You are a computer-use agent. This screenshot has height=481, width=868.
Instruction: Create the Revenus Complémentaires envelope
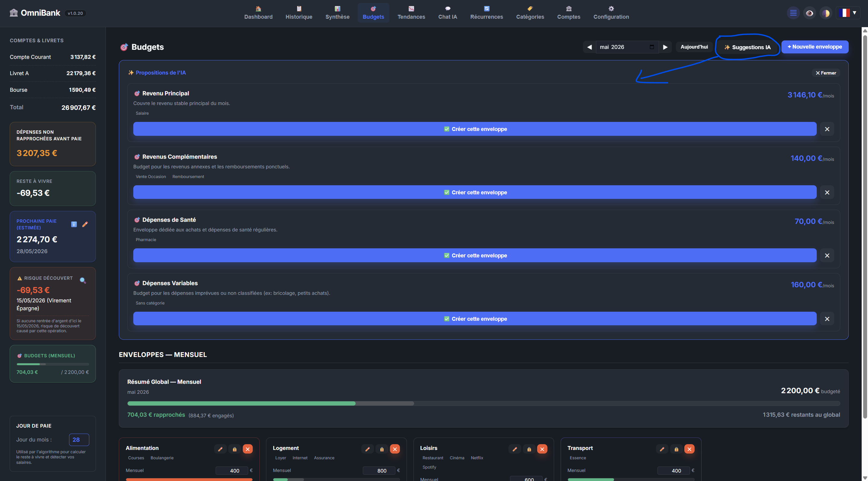[x=475, y=192]
